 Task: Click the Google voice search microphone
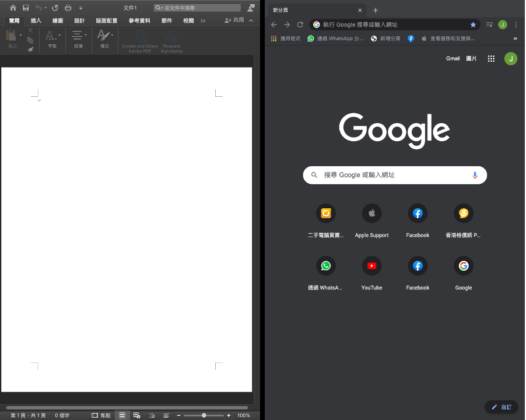click(475, 175)
